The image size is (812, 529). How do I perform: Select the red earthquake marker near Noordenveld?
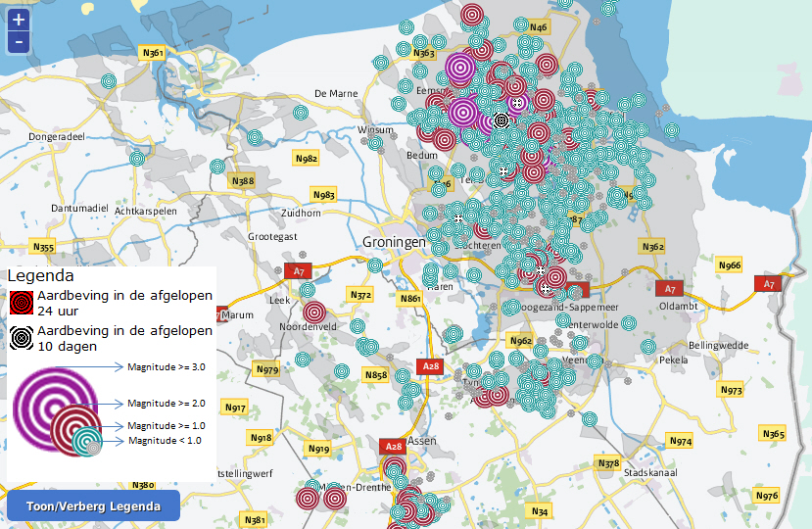pos(314,312)
